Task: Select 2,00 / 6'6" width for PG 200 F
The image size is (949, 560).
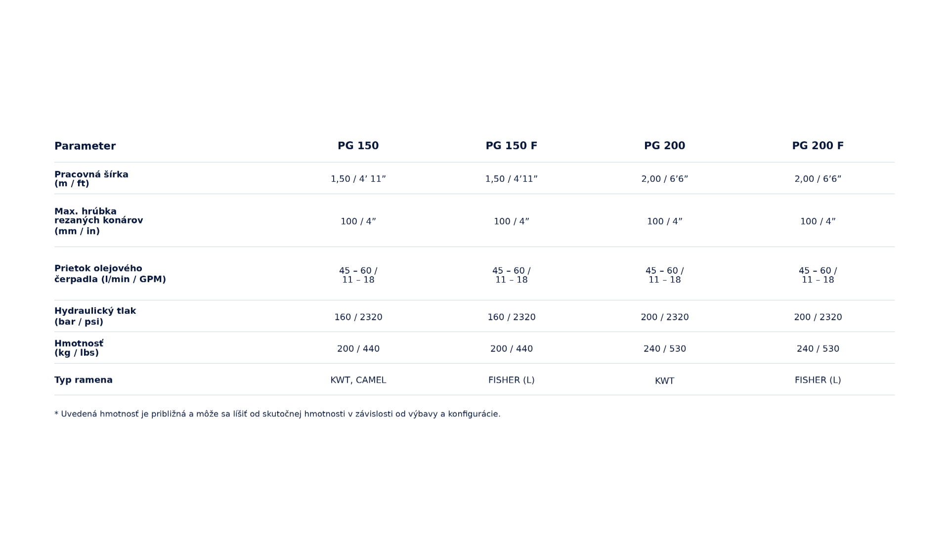Action: pos(818,179)
